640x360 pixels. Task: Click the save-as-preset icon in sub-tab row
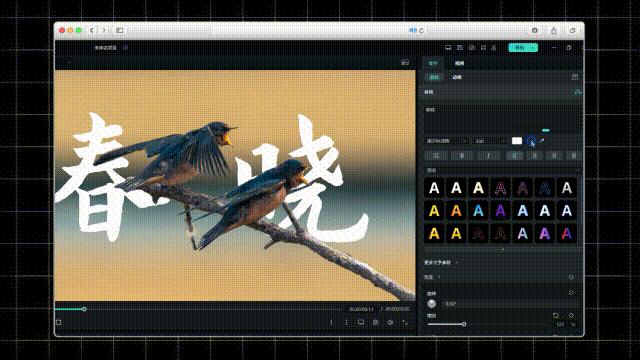click(x=575, y=77)
